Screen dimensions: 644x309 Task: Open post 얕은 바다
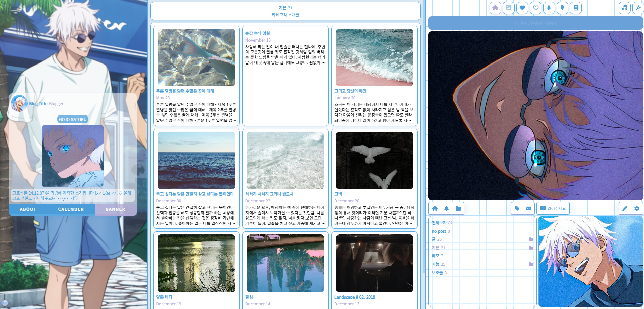tap(164, 297)
